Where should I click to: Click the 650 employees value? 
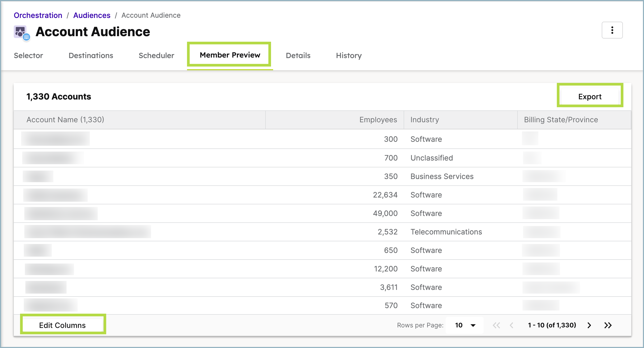[391, 250]
